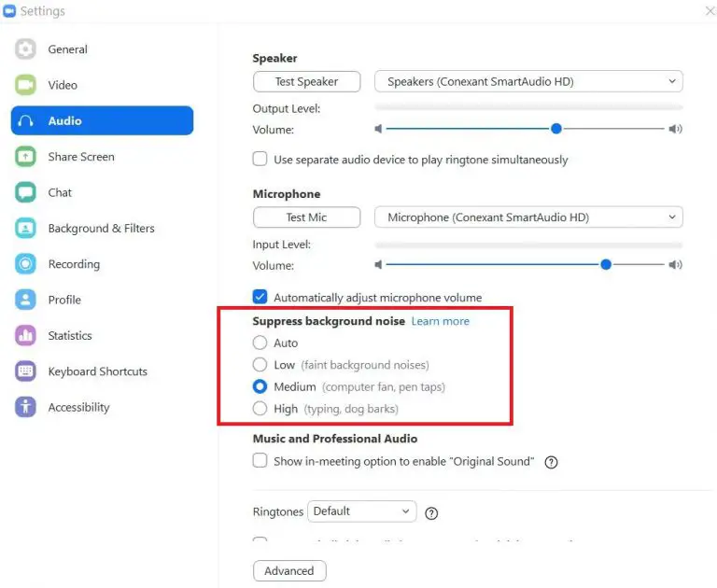
Task: Click the Zoom logo in title bar
Action: point(9,11)
